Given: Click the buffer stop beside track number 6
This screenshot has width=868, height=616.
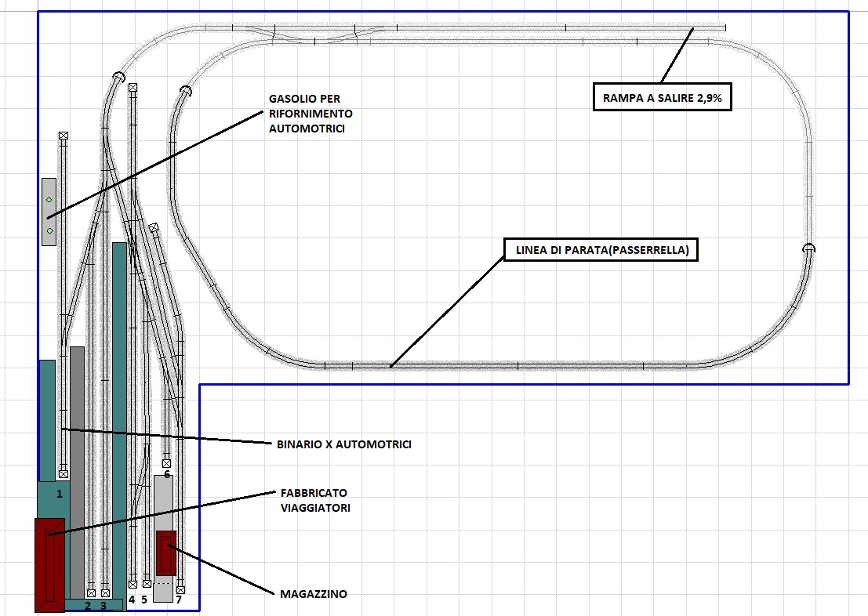Looking at the screenshot, I should tap(166, 463).
